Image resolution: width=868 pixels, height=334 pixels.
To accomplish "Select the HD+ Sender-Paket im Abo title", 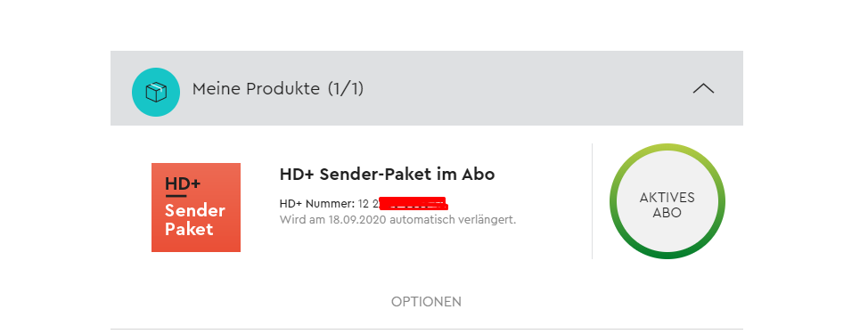I will coord(387,175).
